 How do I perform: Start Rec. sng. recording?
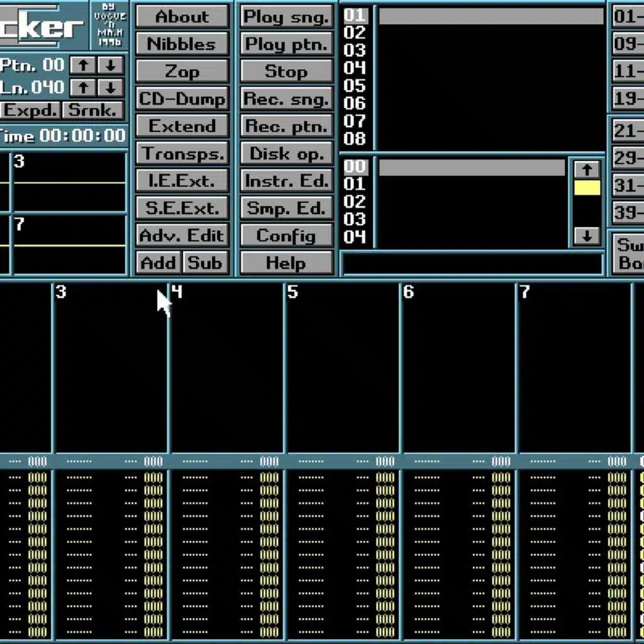click(x=286, y=99)
